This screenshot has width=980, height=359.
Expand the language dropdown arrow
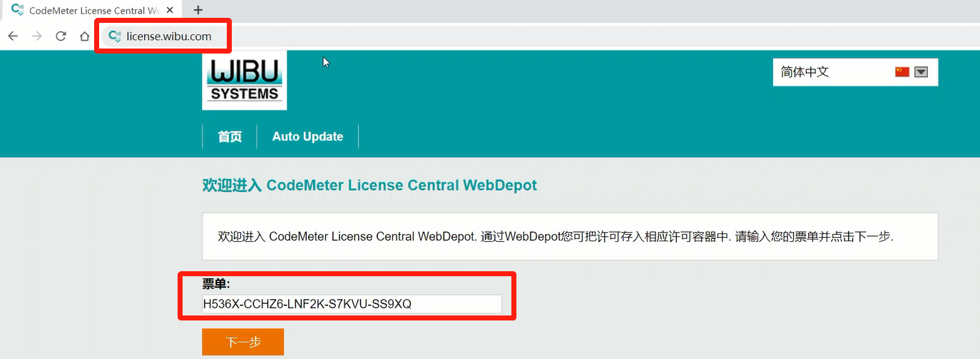tap(921, 72)
